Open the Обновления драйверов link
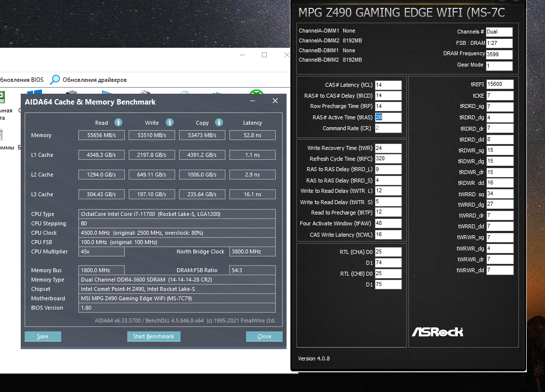 [x=95, y=80]
